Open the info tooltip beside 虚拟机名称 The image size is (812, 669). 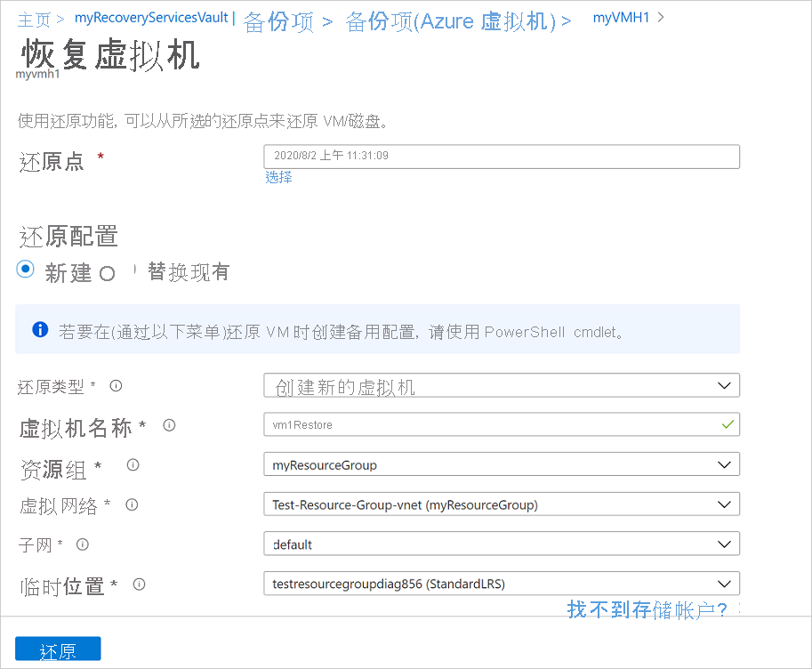169,425
